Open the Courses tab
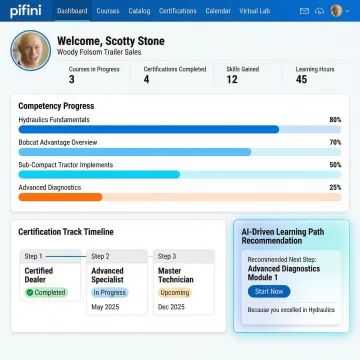Viewport: 360px width, 360px height. click(108, 11)
